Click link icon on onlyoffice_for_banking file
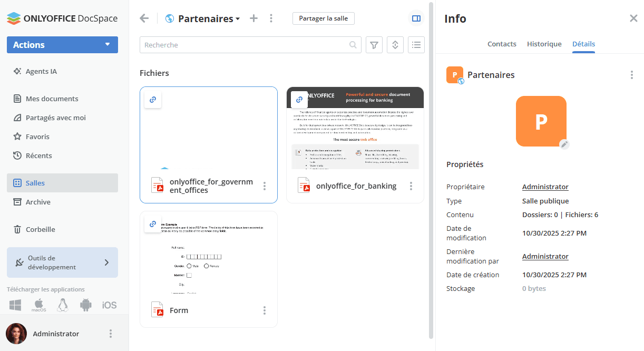This screenshot has height=351, width=644. click(x=299, y=100)
